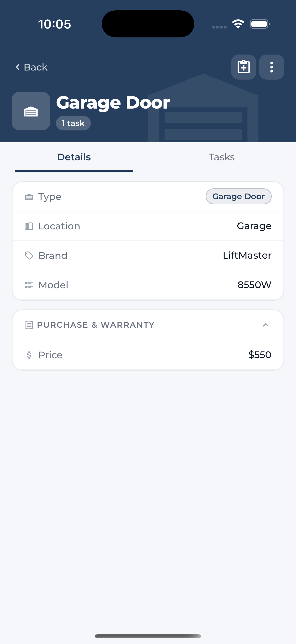
Task: Collapse the Purchase & Warranty section chevron
Action: [266, 325]
